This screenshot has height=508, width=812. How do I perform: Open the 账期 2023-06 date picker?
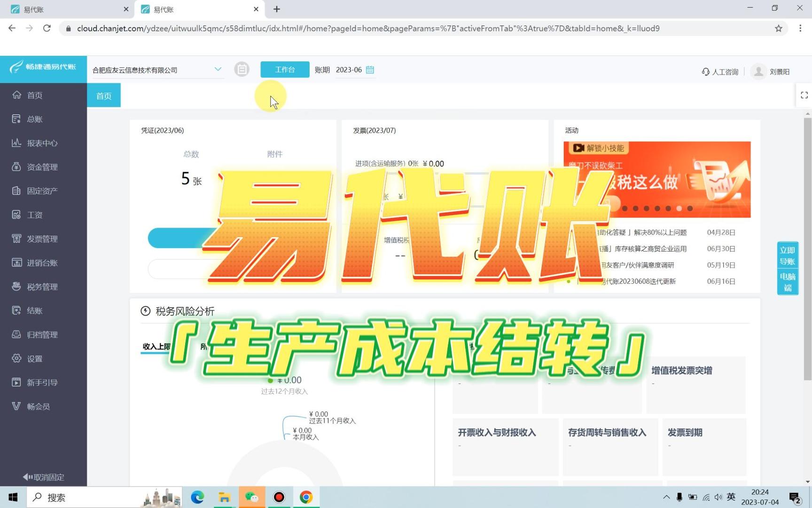point(370,70)
